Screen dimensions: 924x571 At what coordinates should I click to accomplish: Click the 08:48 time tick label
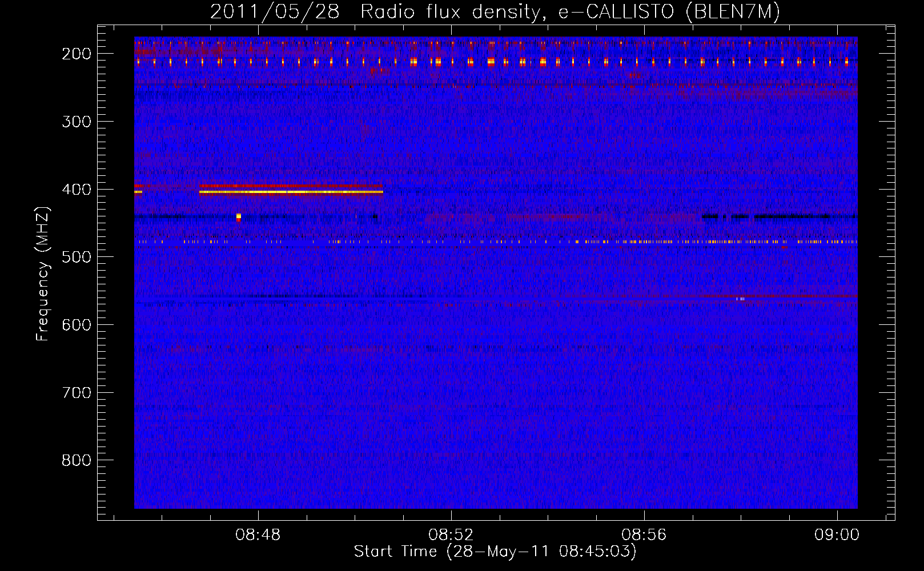[258, 535]
